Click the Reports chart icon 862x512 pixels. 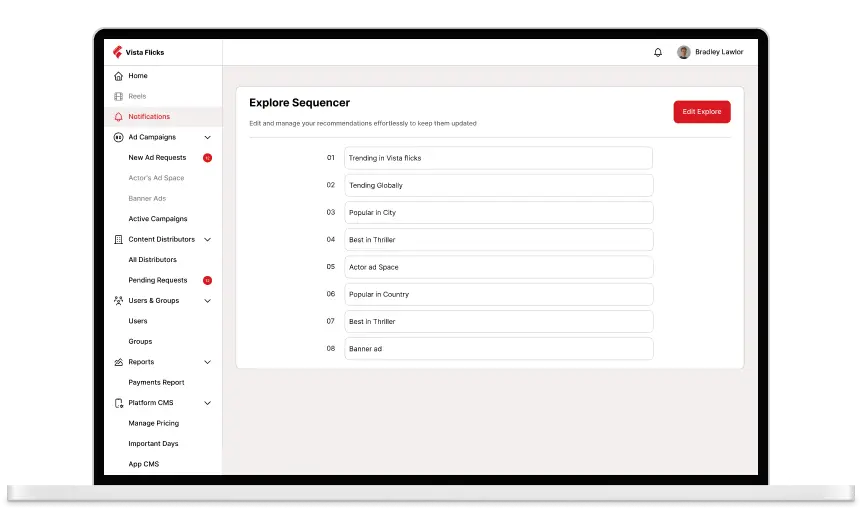119,362
